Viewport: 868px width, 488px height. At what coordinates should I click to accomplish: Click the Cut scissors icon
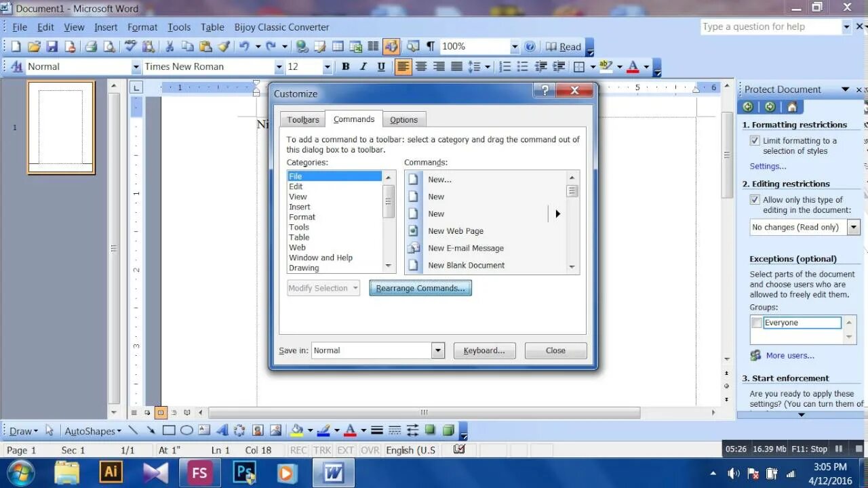coord(170,47)
